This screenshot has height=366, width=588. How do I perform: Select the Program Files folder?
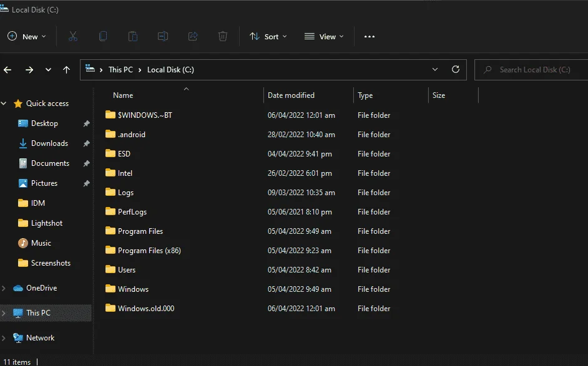click(140, 231)
